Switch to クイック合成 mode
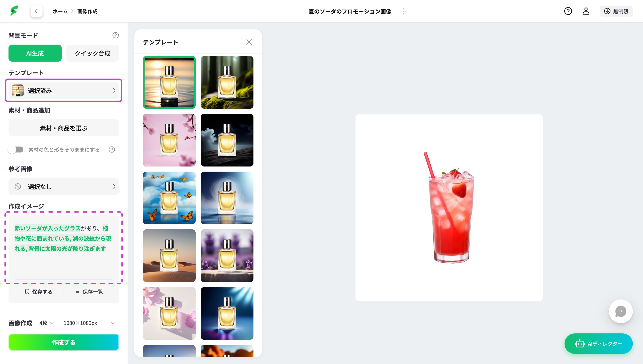Viewport: 643px width, 364px height. tap(92, 53)
